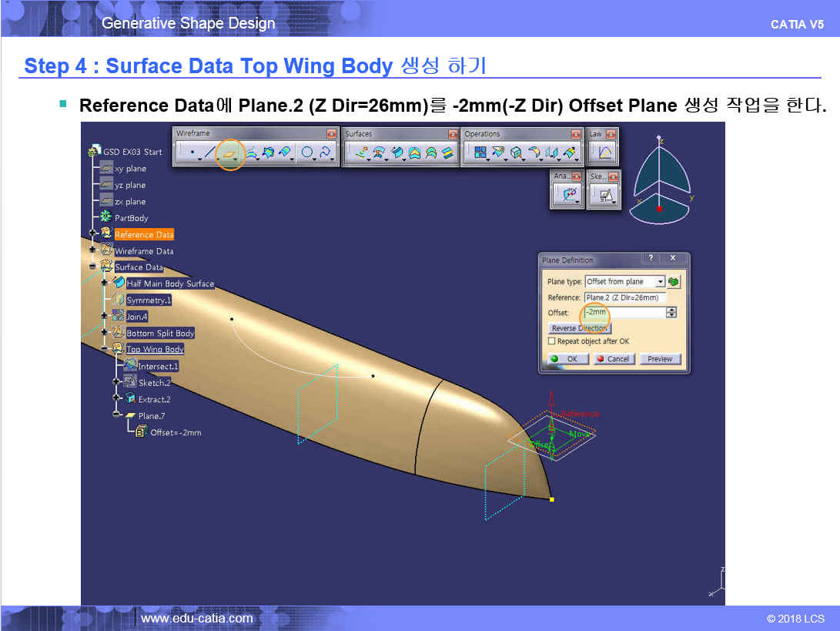
Task: Enable Repeat object after OK checkbox
Action: pos(551,341)
